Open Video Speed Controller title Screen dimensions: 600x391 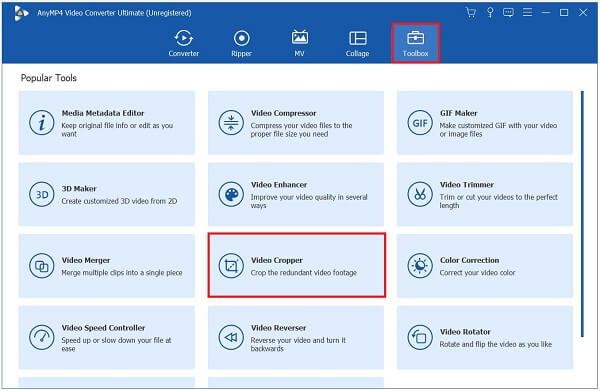pyautogui.click(x=103, y=328)
